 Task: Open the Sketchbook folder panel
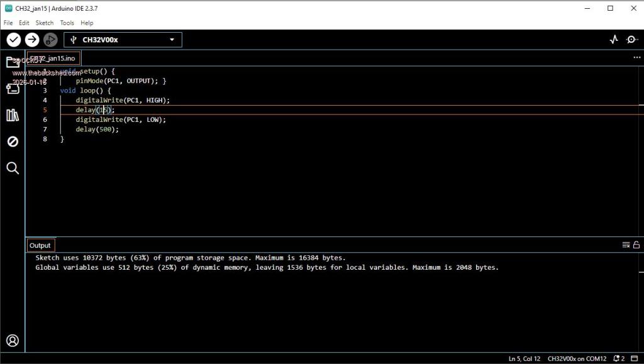point(13,62)
